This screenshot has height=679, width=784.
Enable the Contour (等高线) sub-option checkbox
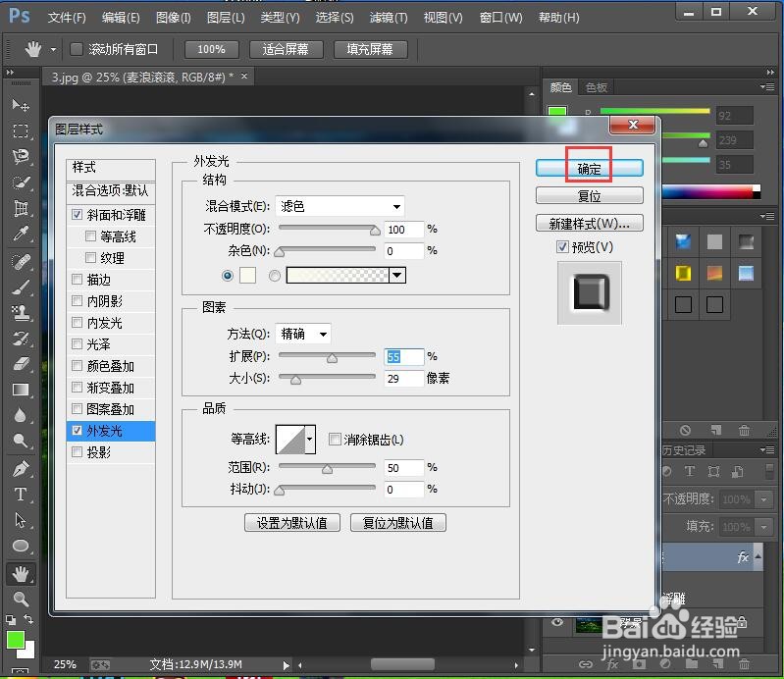(90, 236)
